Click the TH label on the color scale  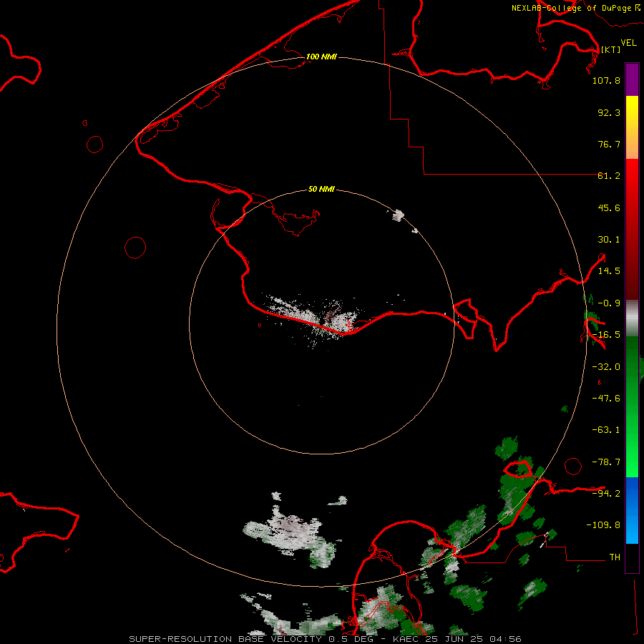615,557
